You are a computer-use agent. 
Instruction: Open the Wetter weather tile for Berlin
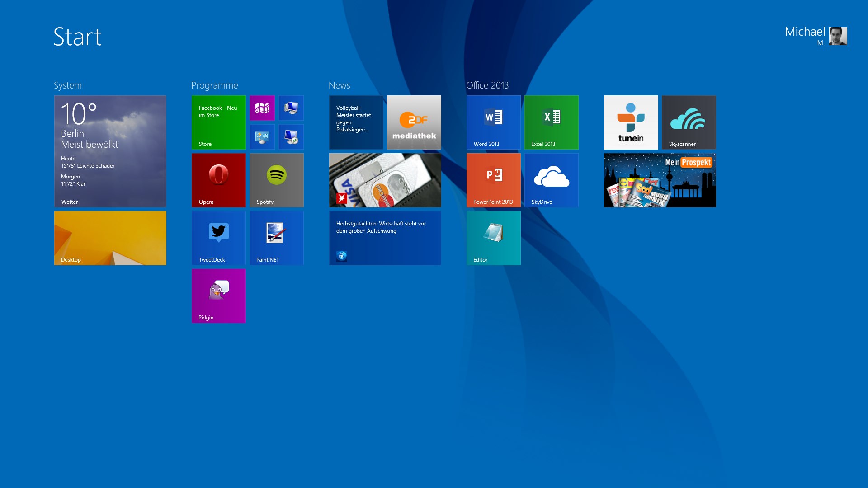coord(110,151)
